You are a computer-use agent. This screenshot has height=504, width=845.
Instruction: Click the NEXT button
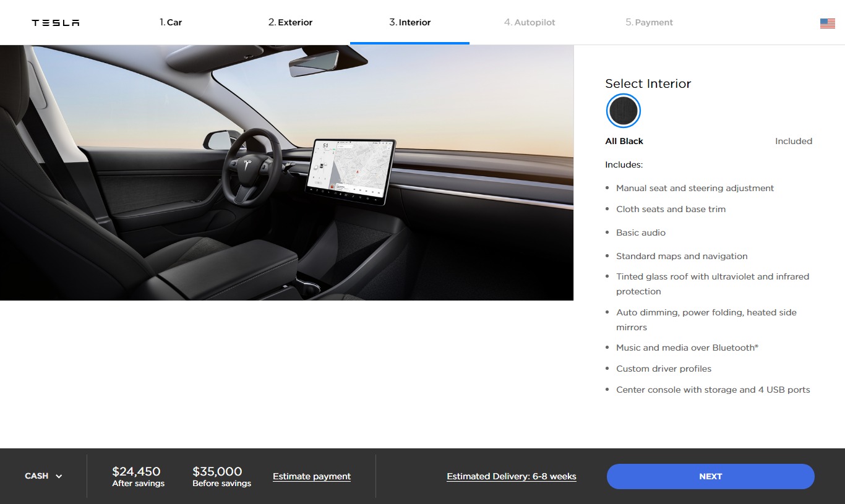click(710, 476)
